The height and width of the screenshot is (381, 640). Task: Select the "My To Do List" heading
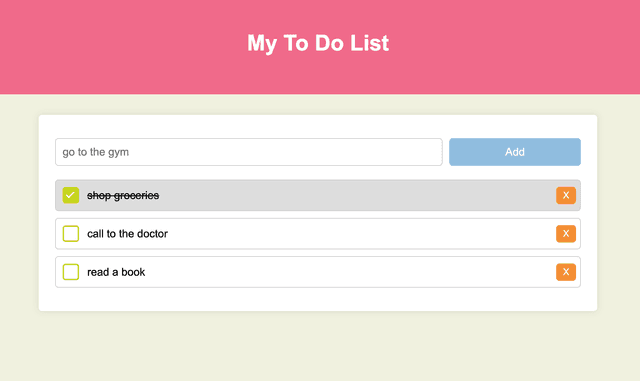pos(318,43)
